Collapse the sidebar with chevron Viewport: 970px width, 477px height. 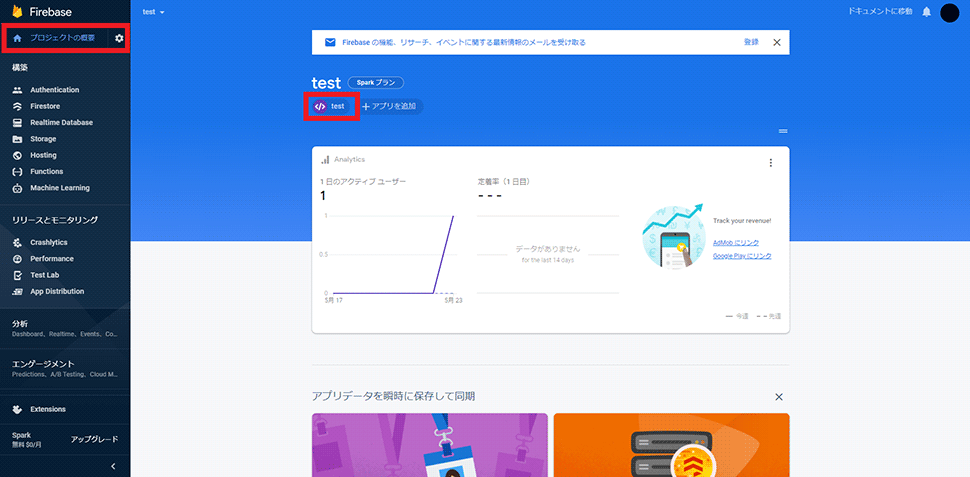[113, 466]
